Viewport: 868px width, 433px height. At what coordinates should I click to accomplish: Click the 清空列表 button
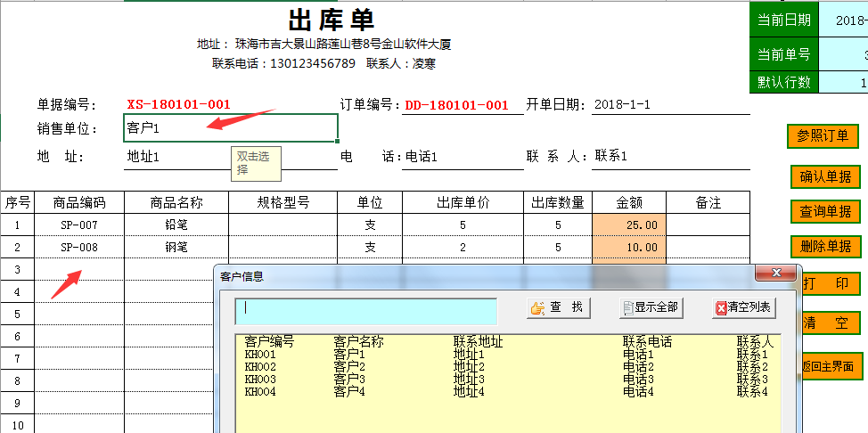point(744,307)
